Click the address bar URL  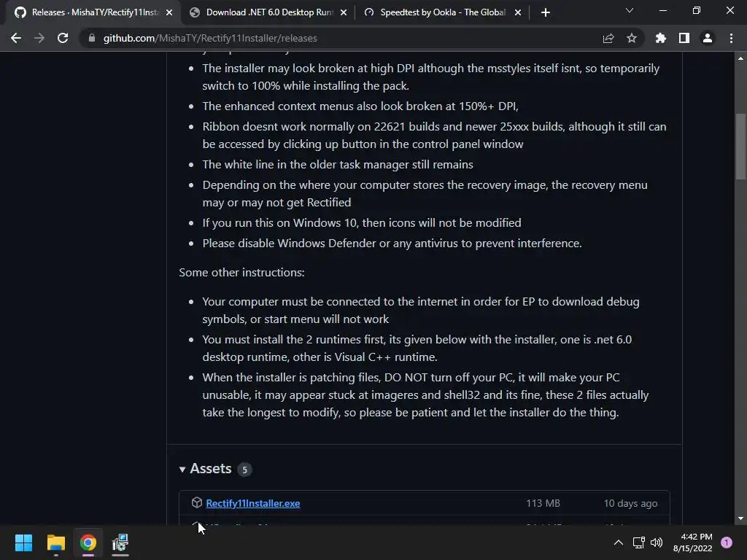pyautogui.click(x=210, y=38)
